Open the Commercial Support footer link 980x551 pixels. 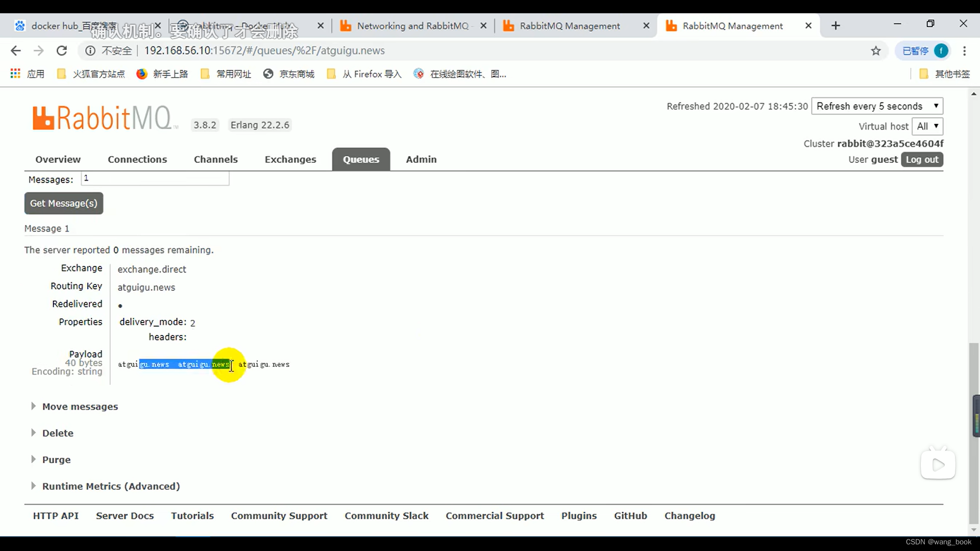(x=495, y=516)
